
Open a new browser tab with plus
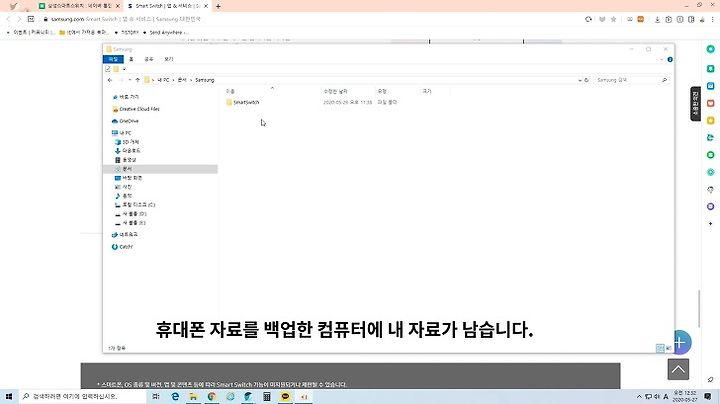218,6
